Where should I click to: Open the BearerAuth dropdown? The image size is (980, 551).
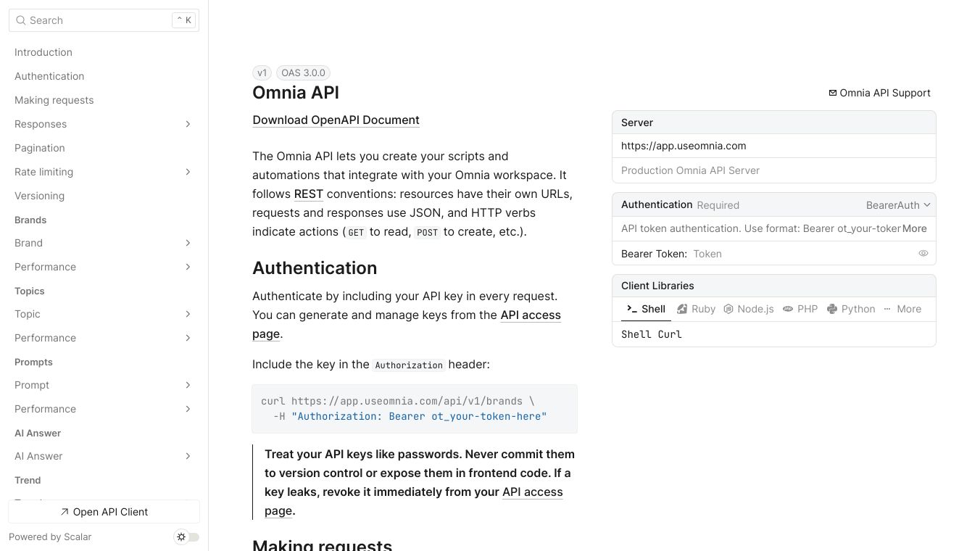[898, 205]
